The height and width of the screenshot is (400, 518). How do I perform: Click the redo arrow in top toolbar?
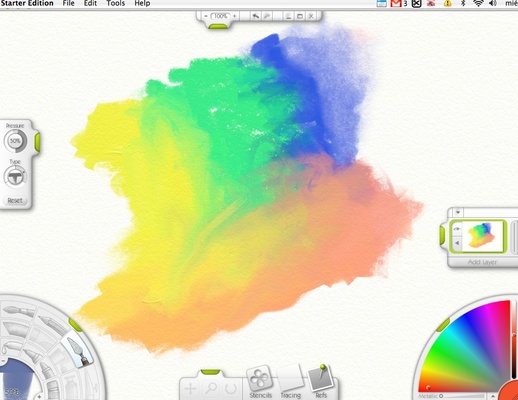point(267,16)
